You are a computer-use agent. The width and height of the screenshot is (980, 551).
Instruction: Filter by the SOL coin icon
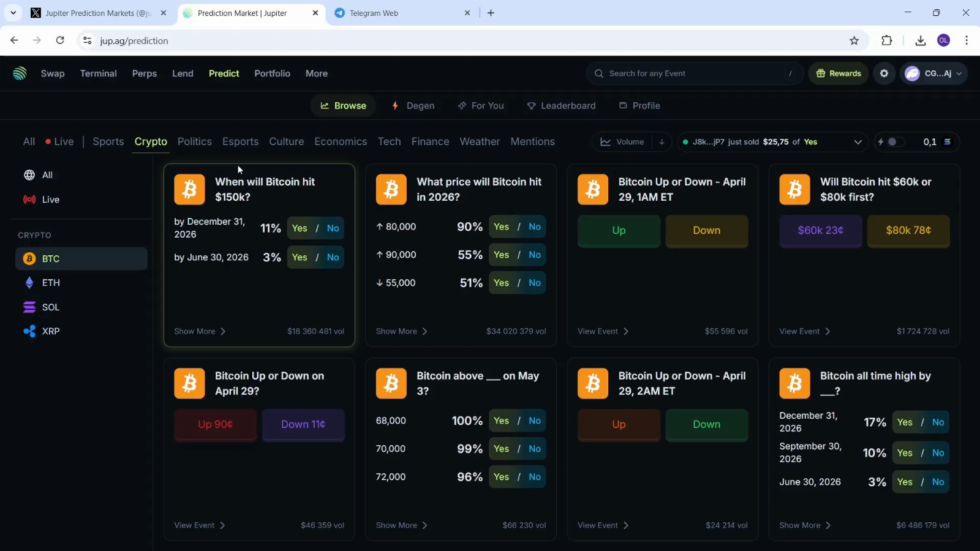tap(29, 307)
